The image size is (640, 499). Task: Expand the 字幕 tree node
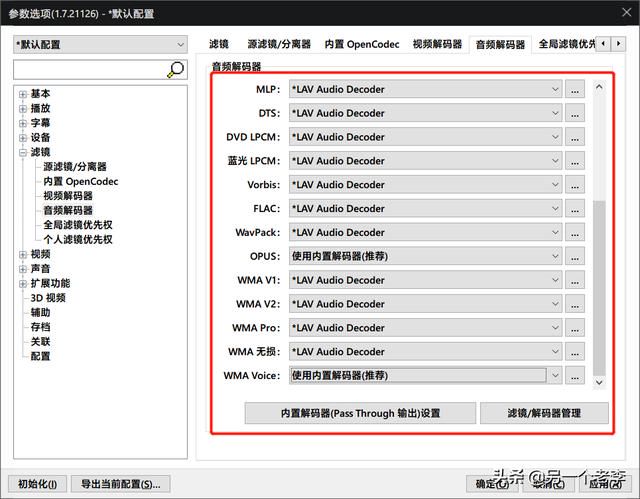tap(23, 123)
